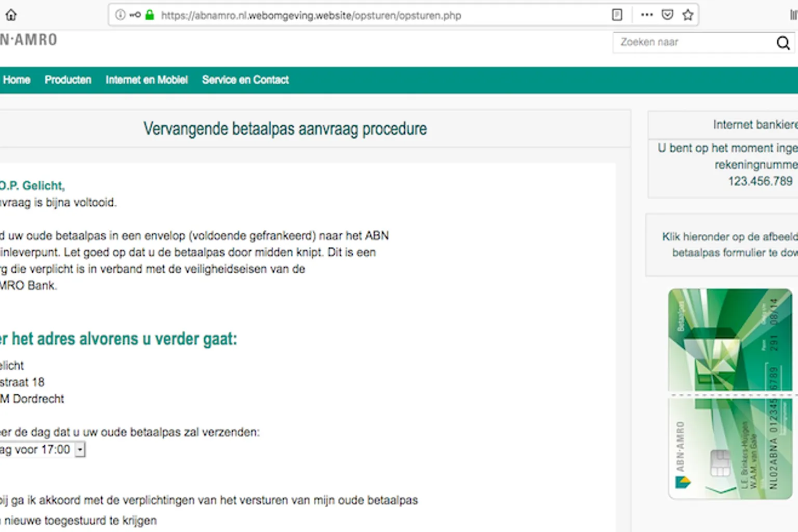The height and width of the screenshot is (532, 798).
Task: Click the green padlock security icon
Action: tap(150, 15)
